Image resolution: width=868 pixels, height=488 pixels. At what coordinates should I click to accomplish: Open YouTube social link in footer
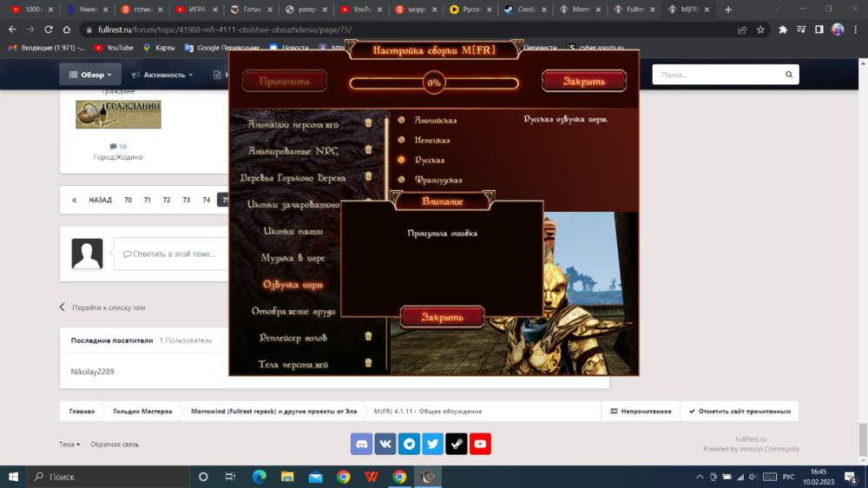click(x=481, y=444)
